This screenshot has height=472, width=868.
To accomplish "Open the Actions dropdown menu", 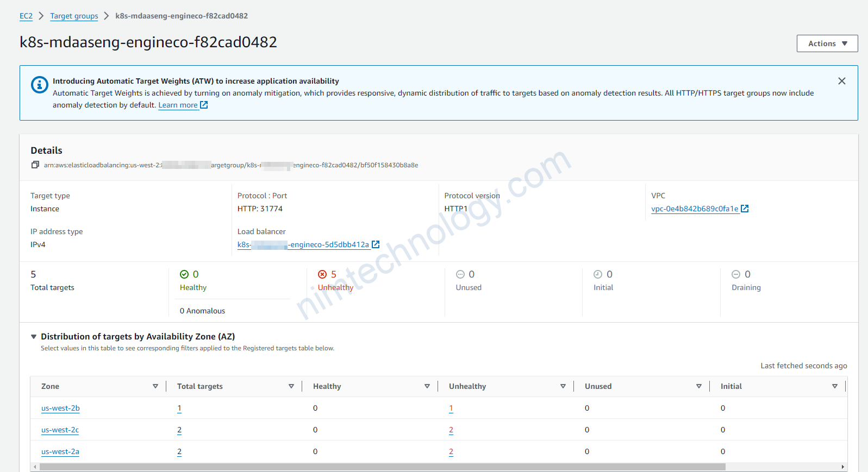I will coord(827,43).
